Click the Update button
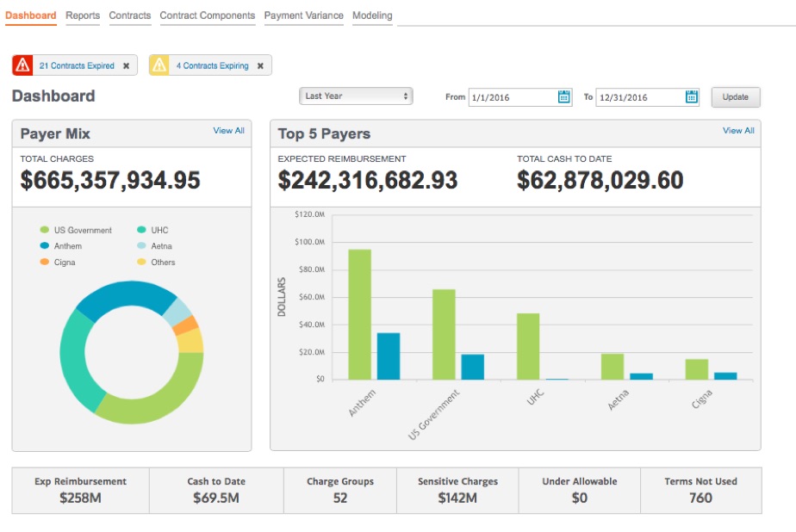Viewport: 796px width, 532px height. (x=736, y=97)
